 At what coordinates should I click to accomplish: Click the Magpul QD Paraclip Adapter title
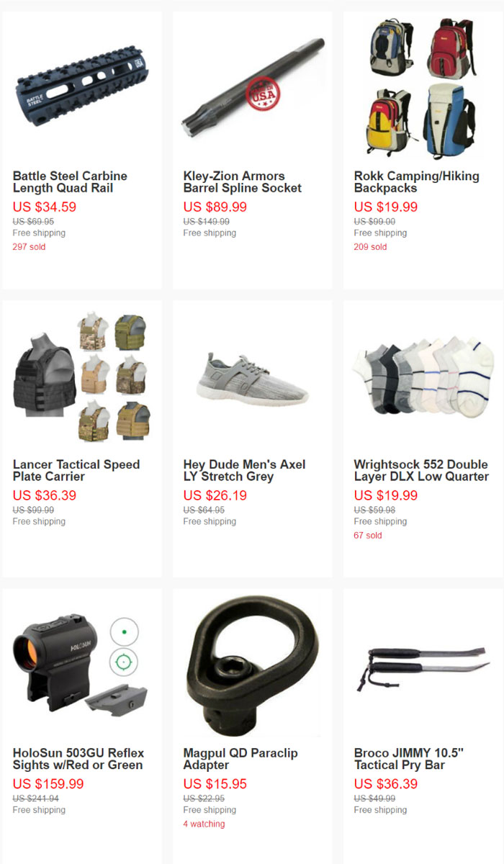[240, 760]
